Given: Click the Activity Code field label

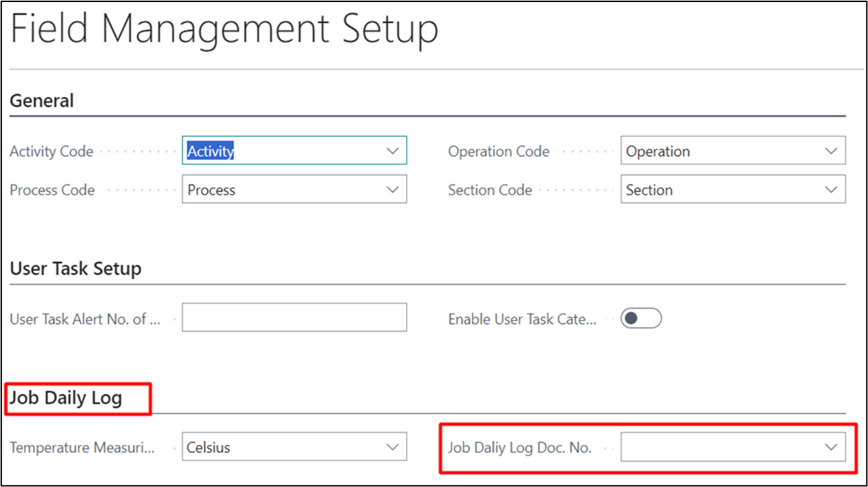Looking at the screenshot, I should [52, 152].
